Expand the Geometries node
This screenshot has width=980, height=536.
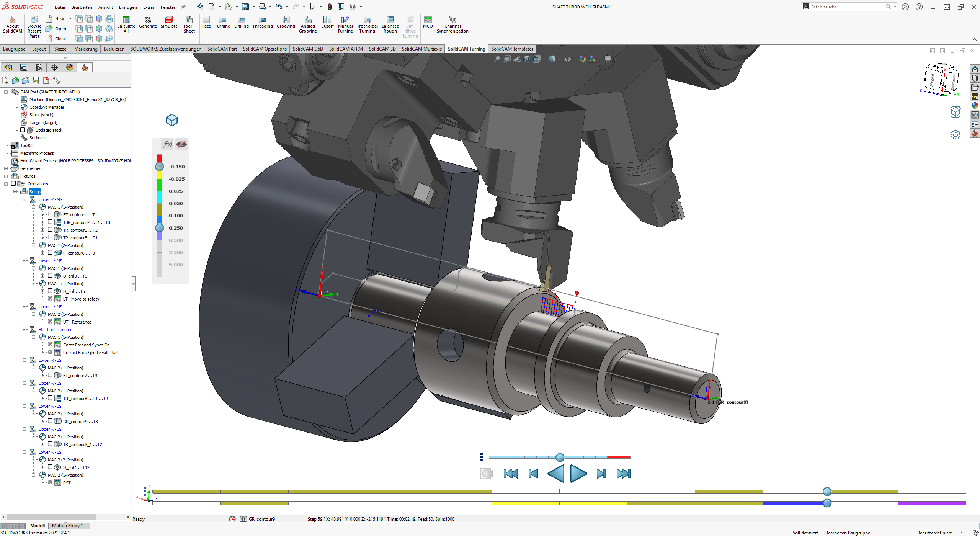pos(6,168)
